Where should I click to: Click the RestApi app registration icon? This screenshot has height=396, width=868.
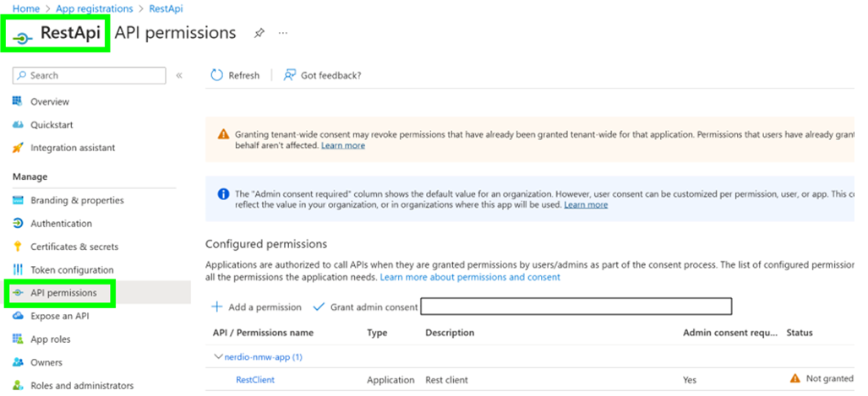click(23, 38)
